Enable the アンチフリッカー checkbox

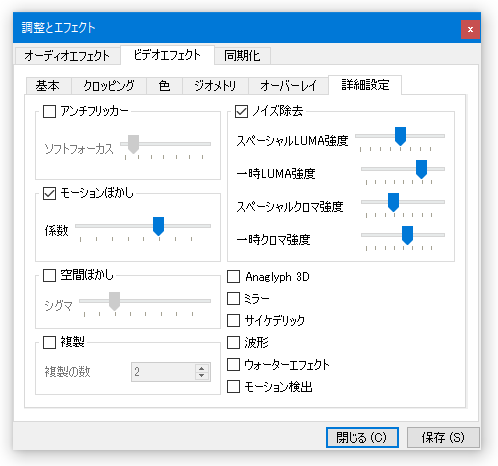(x=49, y=111)
